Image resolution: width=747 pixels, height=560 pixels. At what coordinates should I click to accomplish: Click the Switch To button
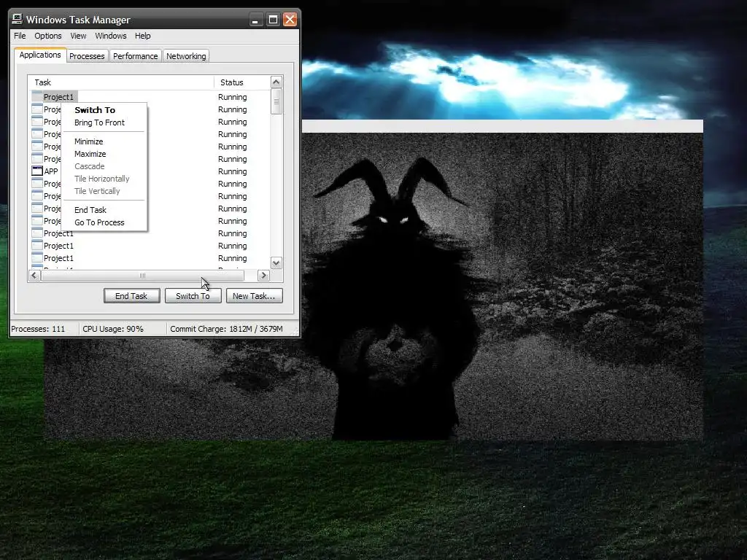193,296
